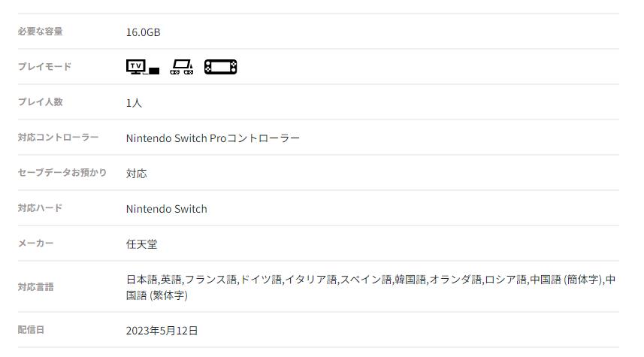Click Nintendo Switch Proコントローラー text
The height and width of the screenshot is (357, 644).
[x=213, y=138]
